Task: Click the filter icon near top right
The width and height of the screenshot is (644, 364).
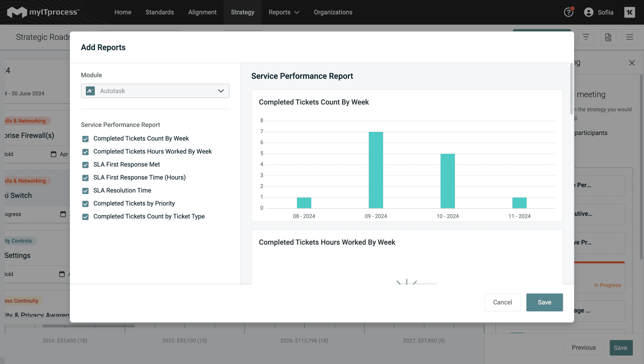Action: tap(586, 37)
